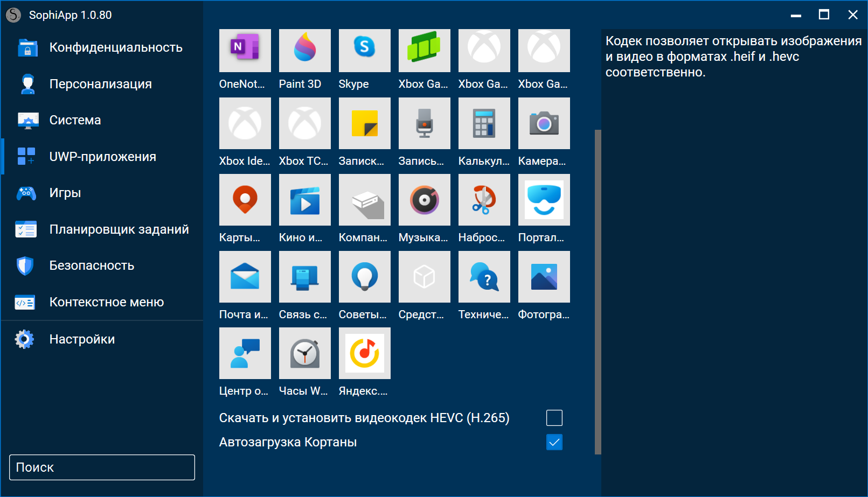
Task: Select the Photos (Фотографии) tile
Action: click(x=544, y=277)
